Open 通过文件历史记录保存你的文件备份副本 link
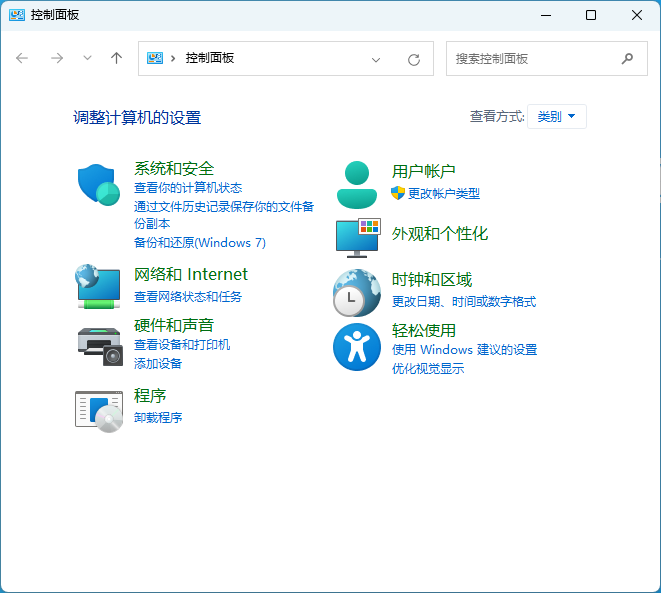This screenshot has height=593, width=661. pyautogui.click(x=224, y=215)
